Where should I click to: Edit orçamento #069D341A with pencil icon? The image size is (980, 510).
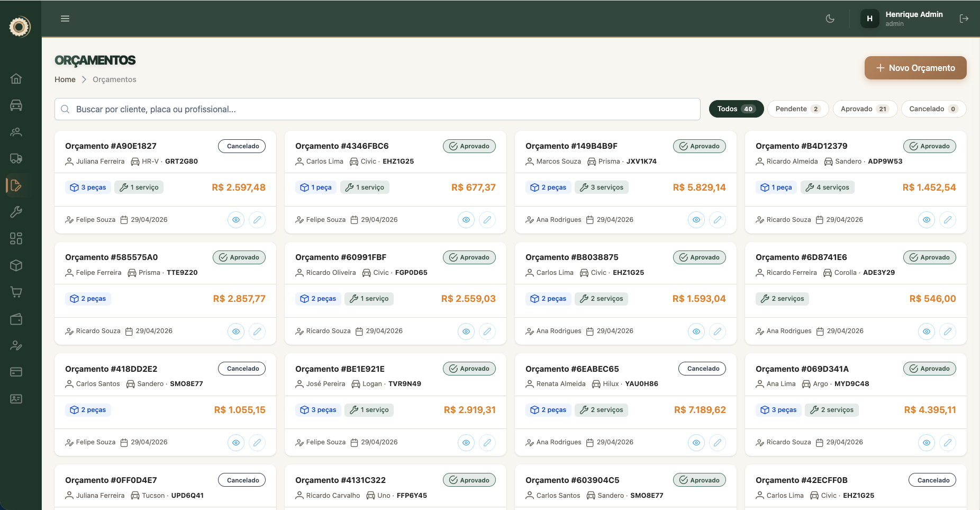click(x=948, y=443)
